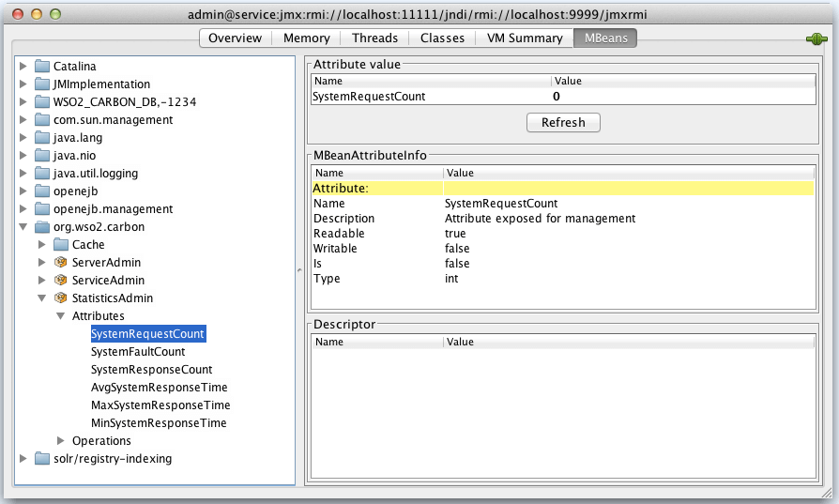The image size is (839, 504).
Task: Expand the openejb.management node
Action: pos(23,209)
